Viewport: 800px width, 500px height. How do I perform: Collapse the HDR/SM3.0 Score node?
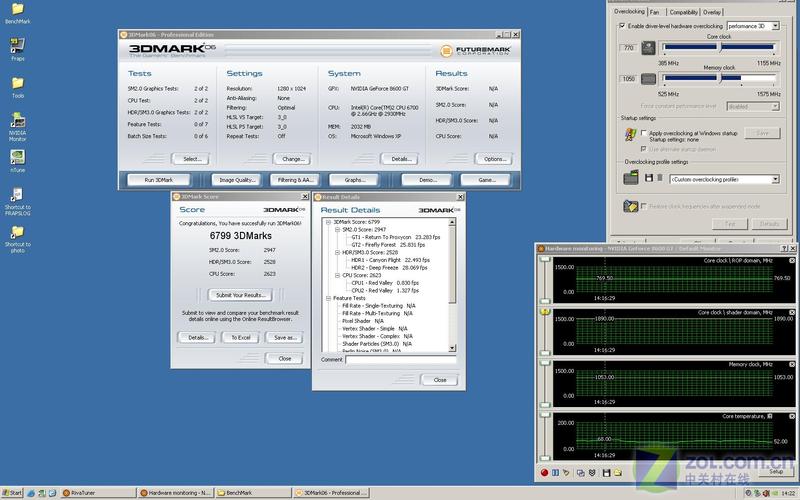coord(337,253)
